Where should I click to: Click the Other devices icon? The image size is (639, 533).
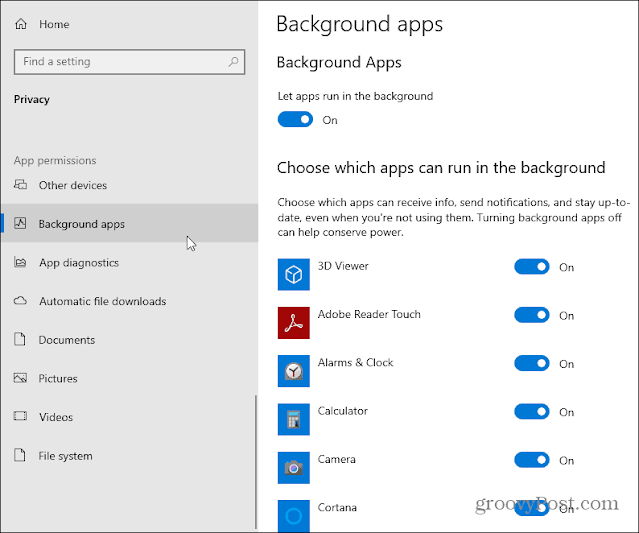tap(20, 185)
